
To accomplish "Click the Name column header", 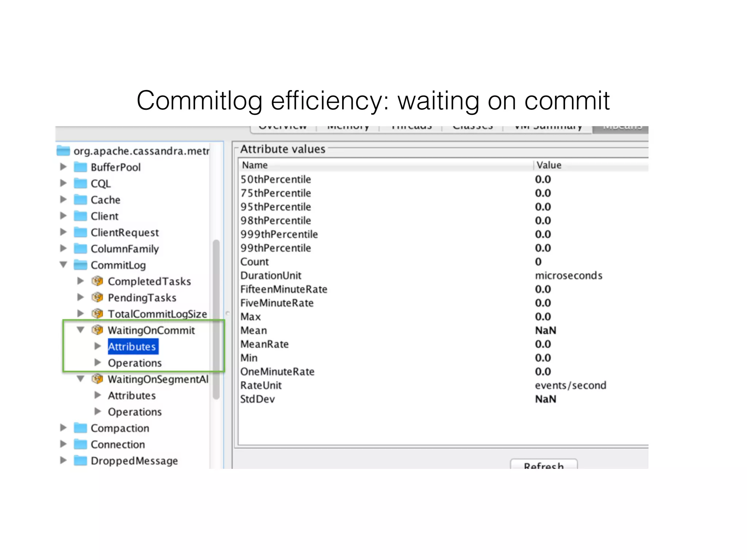I will [x=386, y=165].
